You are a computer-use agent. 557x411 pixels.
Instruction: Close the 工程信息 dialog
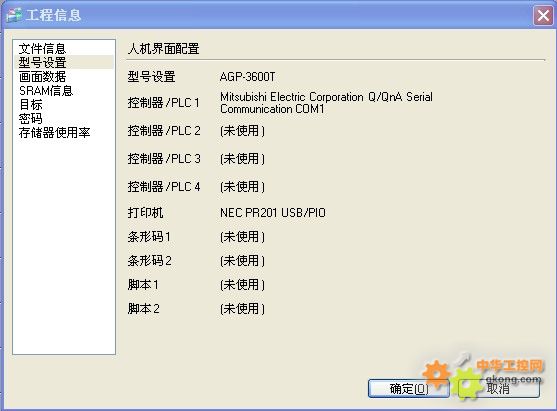point(543,16)
